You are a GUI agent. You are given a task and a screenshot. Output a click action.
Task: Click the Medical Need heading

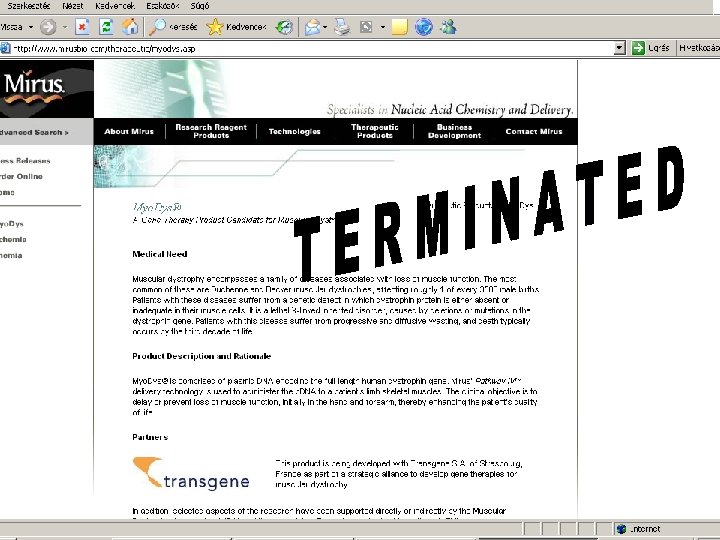[x=160, y=254]
